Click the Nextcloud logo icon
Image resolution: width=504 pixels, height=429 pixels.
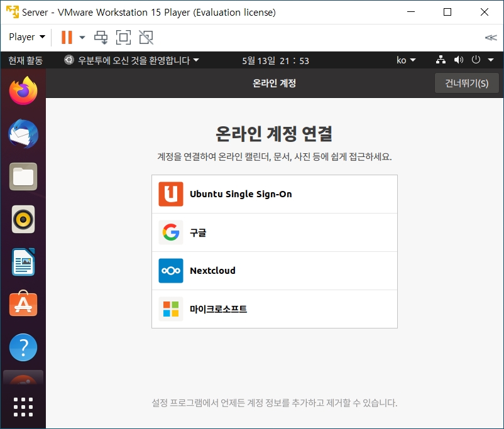(x=171, y=271)
